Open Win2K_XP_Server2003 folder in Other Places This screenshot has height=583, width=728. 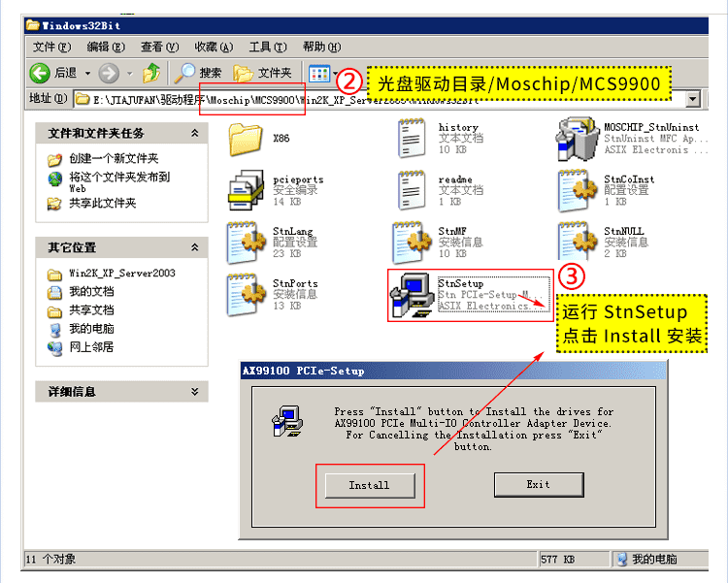[x=112, y=274]
